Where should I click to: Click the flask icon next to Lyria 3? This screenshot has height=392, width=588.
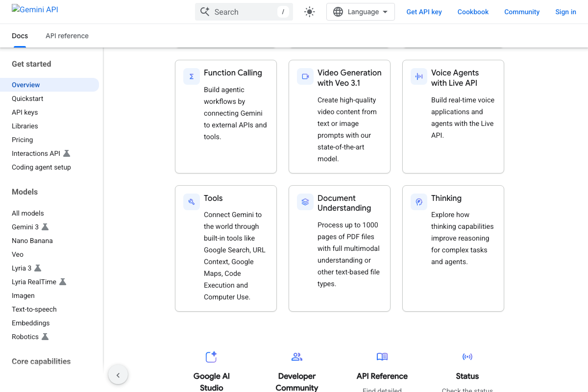(38, 268)
